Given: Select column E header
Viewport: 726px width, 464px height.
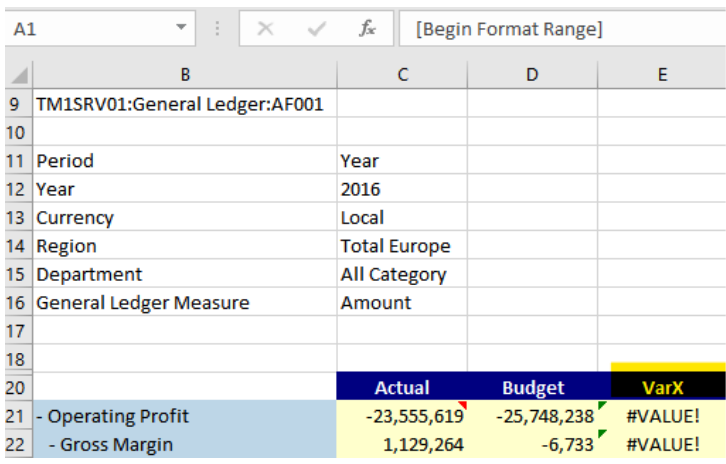Looking at the screenshot, I should point(662,75).
